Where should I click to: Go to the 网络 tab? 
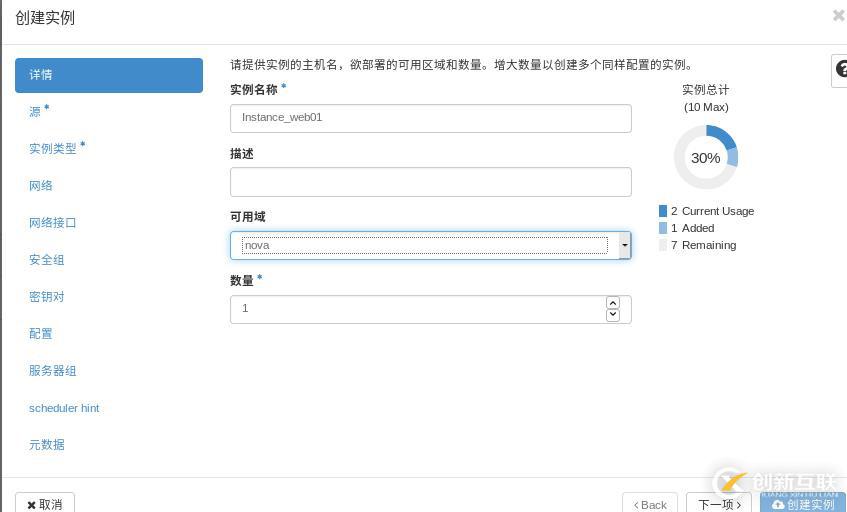point(41,186)
